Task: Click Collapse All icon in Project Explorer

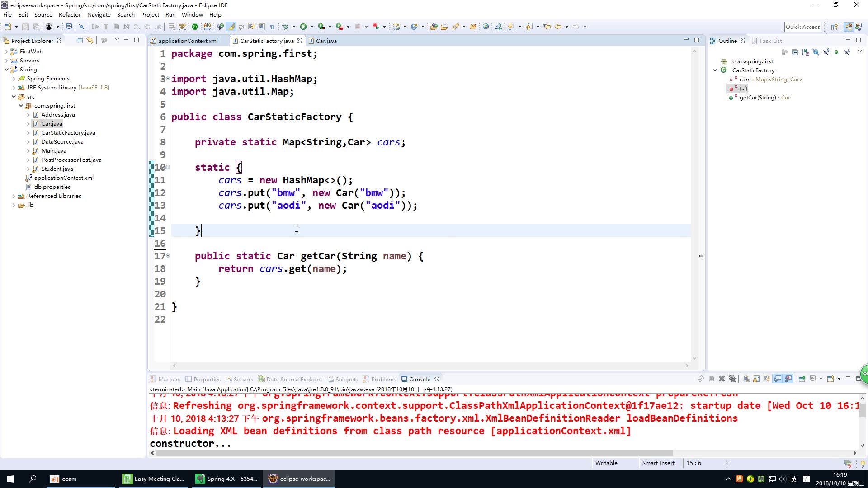Action: click(80, 41)
